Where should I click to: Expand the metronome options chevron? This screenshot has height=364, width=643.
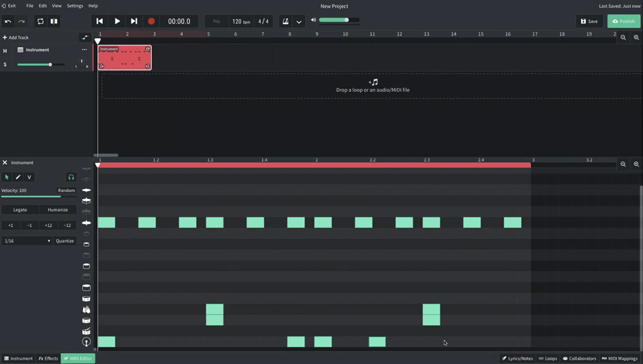click(299, 22)
